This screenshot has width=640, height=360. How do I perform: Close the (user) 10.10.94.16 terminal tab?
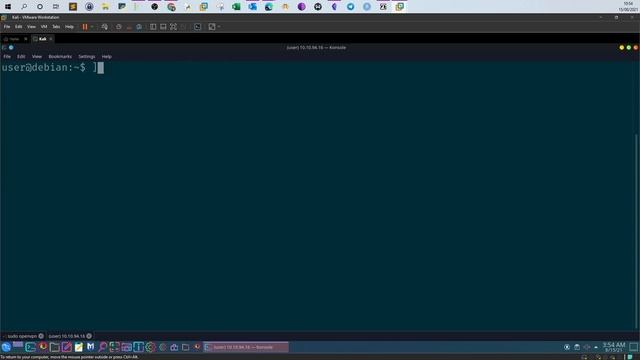pyautogui.click(x=89, y=336)
